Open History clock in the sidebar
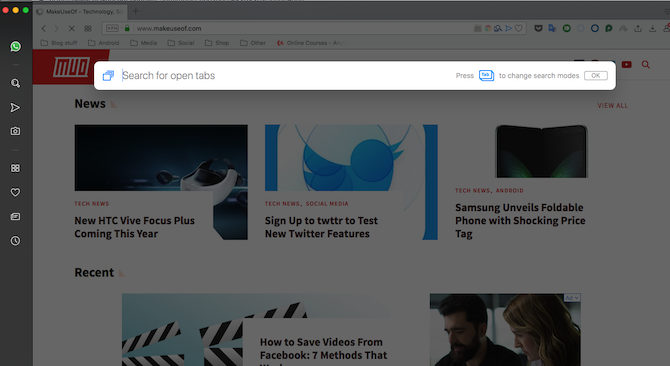 coord(15,241)
